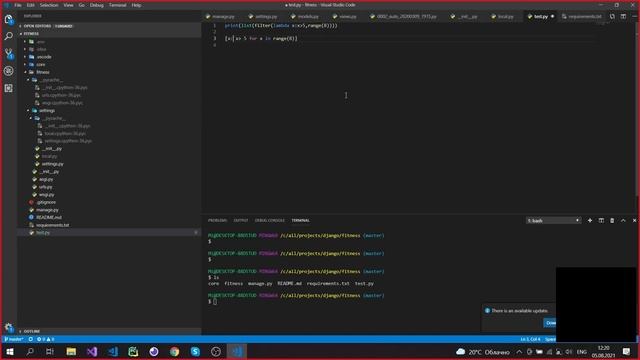Switch to the Problems panel tab
The image size is (640, 360).
tap(217, 220)
